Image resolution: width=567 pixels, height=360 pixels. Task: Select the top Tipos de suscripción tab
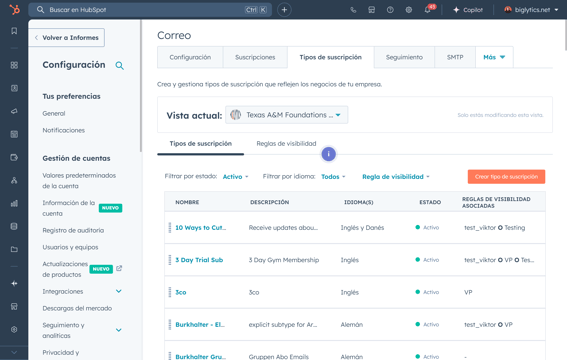click(331, 57)
